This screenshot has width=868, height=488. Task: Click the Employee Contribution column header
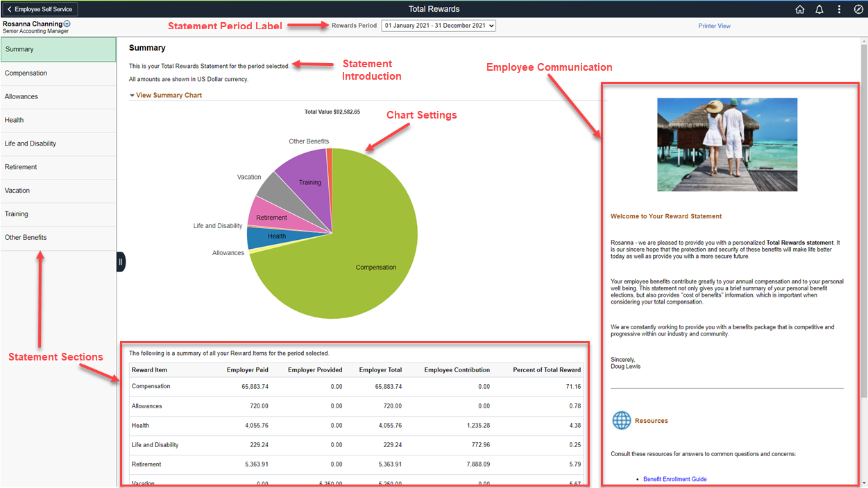[457, 369]
